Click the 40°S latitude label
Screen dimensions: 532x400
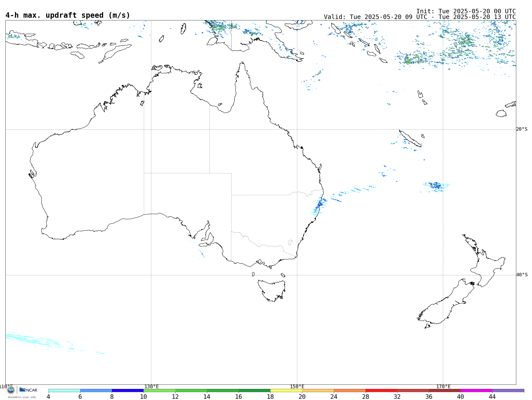pyautogui.click(x=522, y=275)
